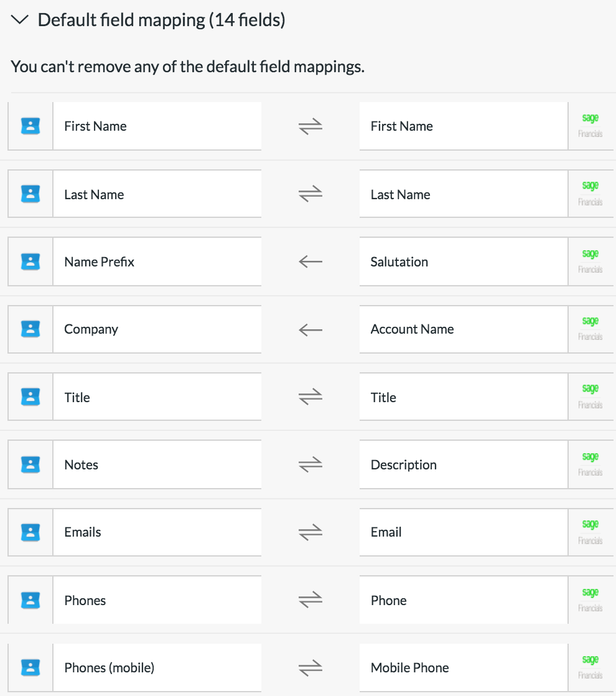Collapse the Default field mapping section

pos(20,20)
